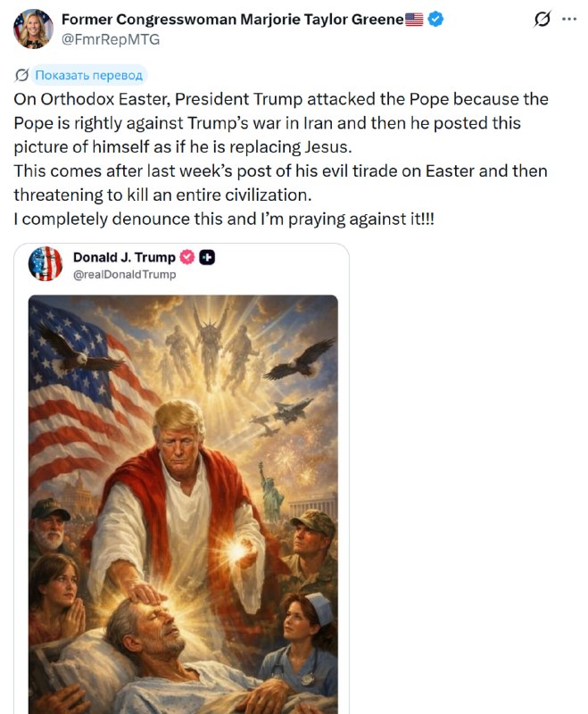The width and height of the screenshot is (588, 714).
Task: Open the three-dot more options menu
Action: click(568, 20)
